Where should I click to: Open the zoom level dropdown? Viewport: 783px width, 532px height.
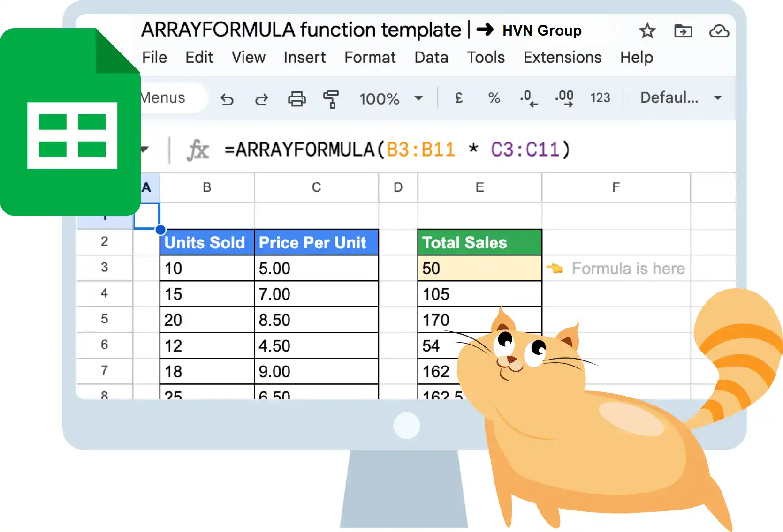click(391, 99)
